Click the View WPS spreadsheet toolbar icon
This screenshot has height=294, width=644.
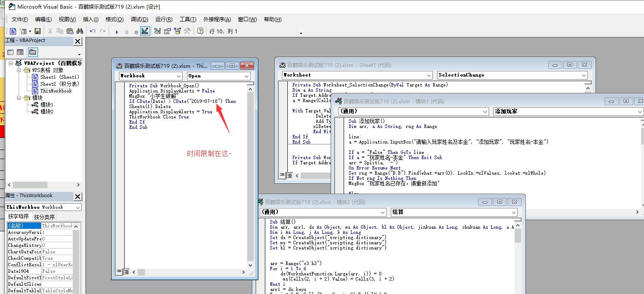point(13,31)
